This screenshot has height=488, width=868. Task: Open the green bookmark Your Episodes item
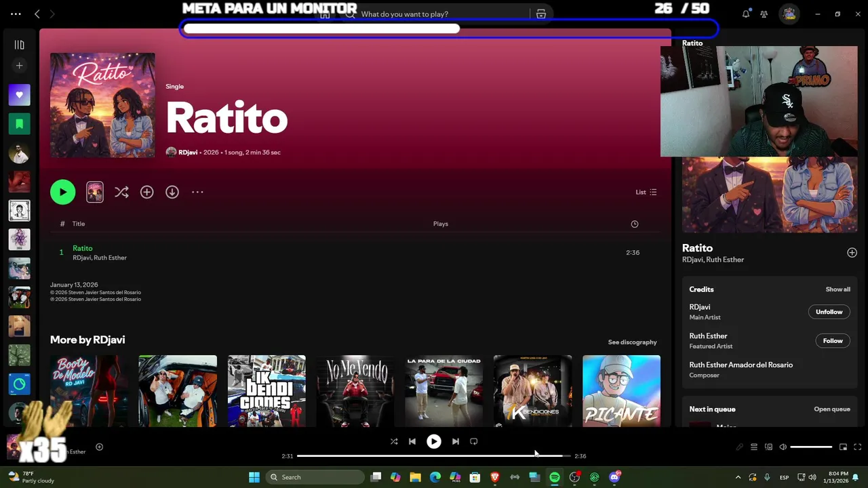tap(19, 124)
